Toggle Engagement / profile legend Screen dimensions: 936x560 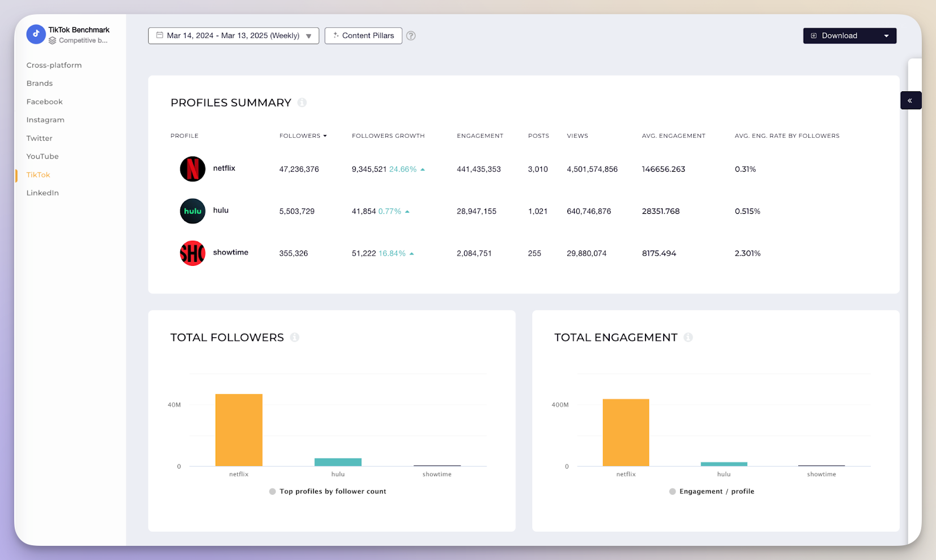point(712,491)
